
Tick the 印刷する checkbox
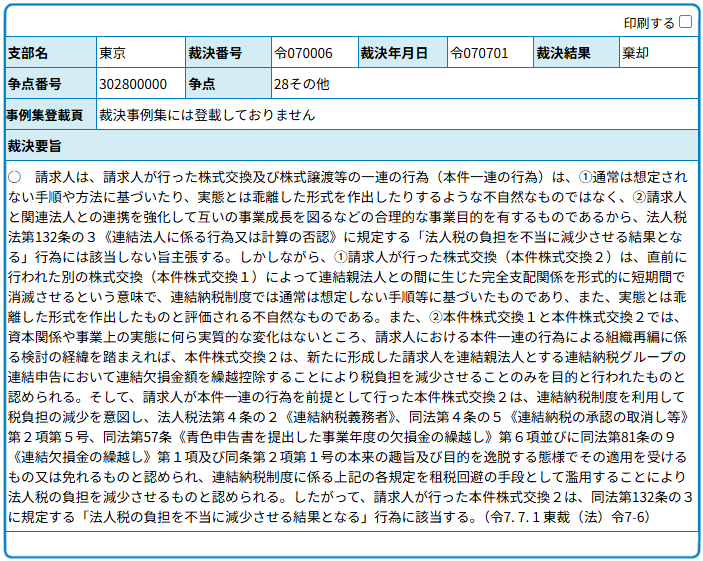[685, 21]
